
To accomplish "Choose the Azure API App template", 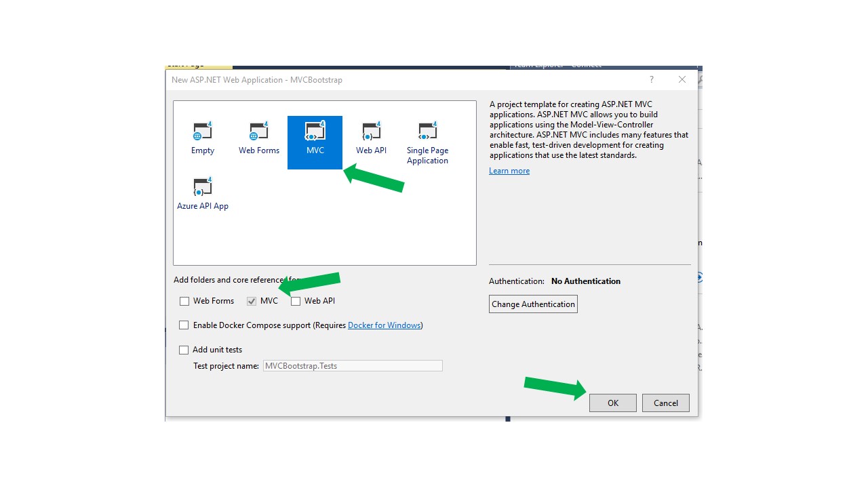I will (x=203, y=195).
